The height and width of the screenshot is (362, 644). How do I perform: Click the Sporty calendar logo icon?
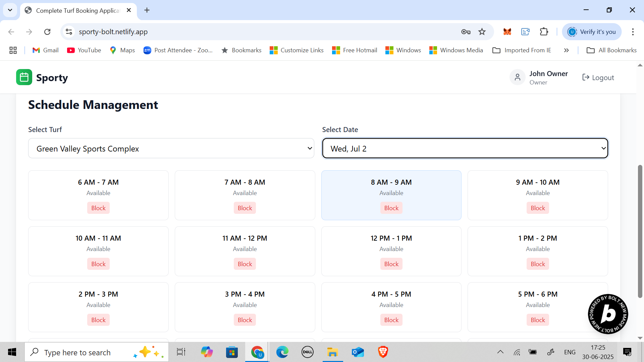point(24,77)
